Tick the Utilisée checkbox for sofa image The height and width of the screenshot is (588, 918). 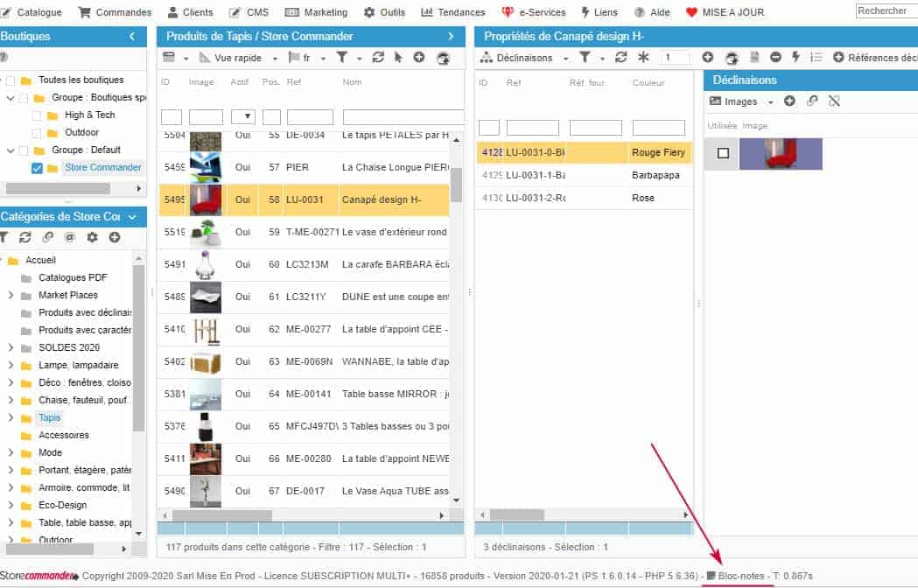pyautogui.click(x=723, y=153)
